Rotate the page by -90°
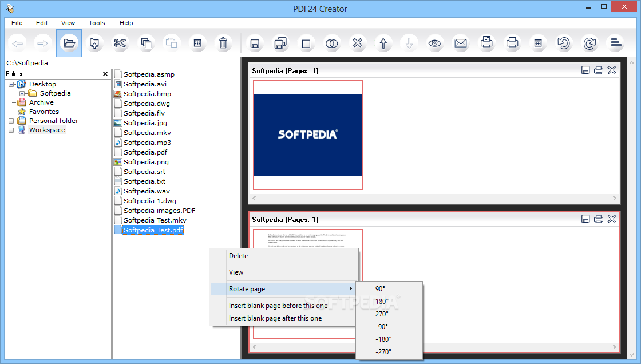 point(389,327)
